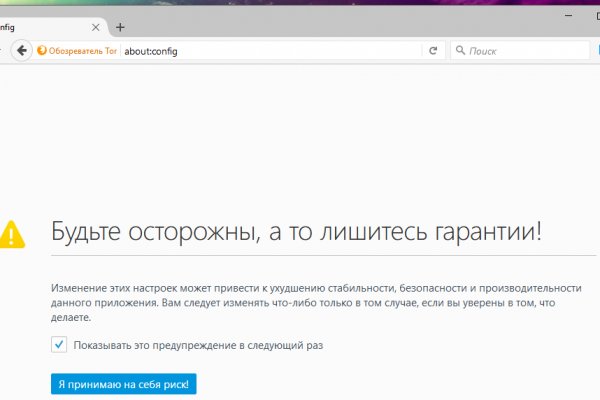Click the label text "Показывать это предупреждение в следующий раз"
Viewport: 600px width, 400px height.
point(199,345)
